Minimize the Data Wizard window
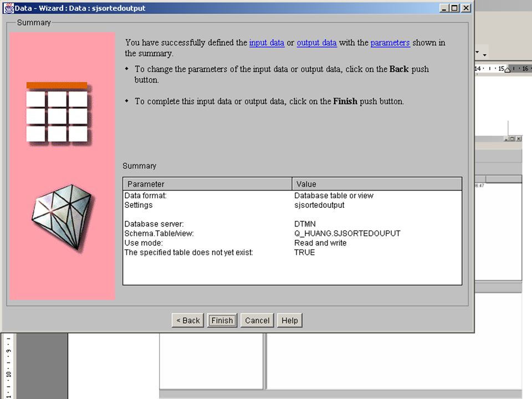The image size is (532, 399). 444,8
